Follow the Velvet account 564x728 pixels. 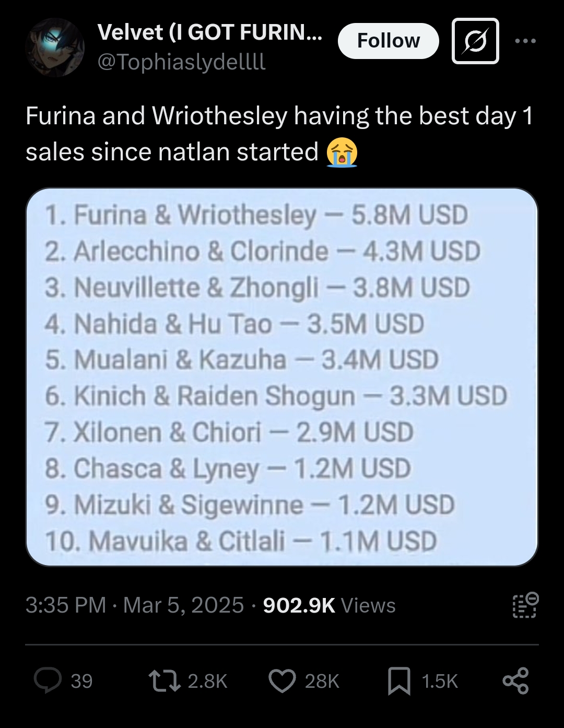389,41
